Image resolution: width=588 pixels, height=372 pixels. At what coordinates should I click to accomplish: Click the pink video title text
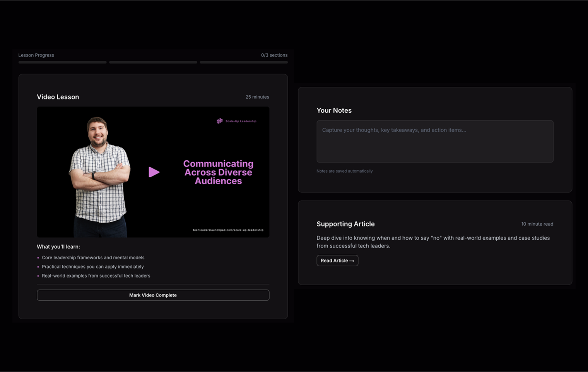(218, 172)
